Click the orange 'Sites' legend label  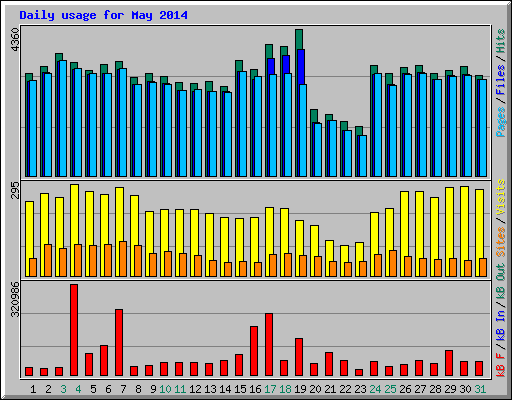[500, 242]
